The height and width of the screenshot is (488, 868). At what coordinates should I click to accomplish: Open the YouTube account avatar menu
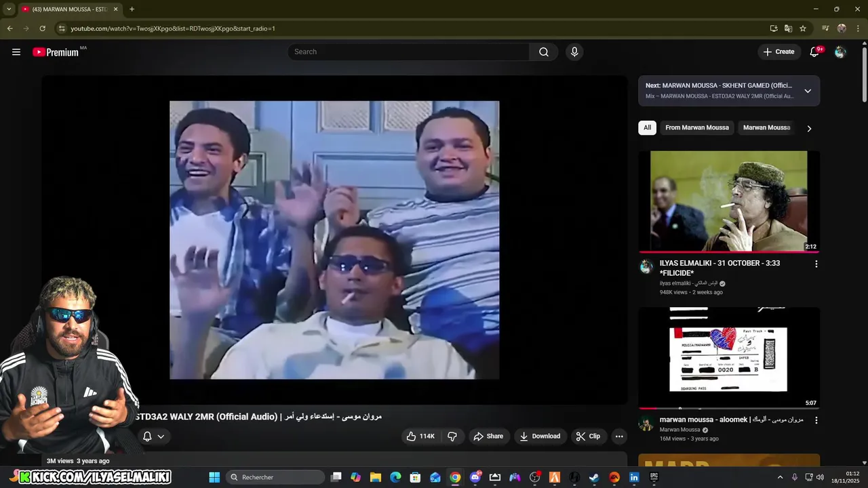coord(840,52)
